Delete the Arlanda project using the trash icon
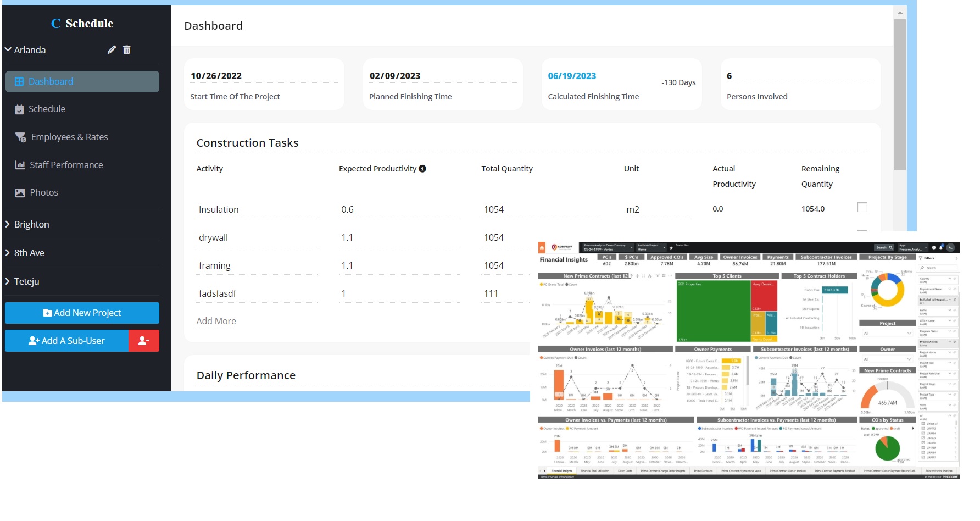This screenshot has width=980, height=521. (x=127, y=50)
